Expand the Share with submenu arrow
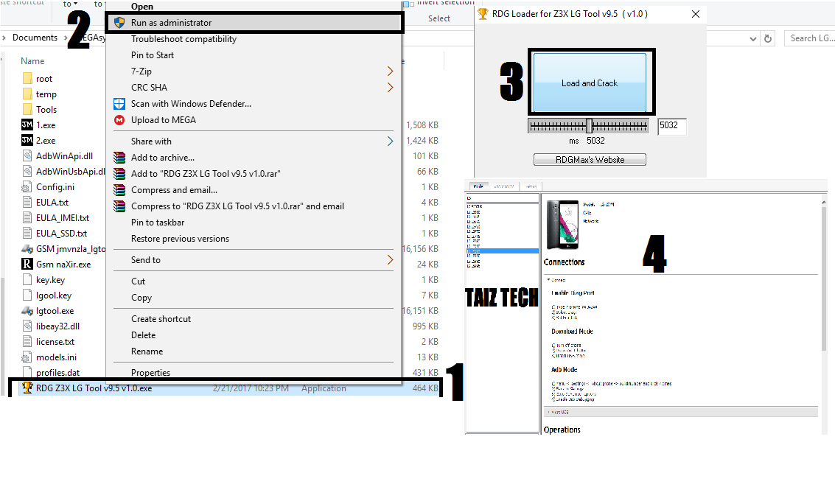Screen dimensions: 835x504 tap(390, 141)
